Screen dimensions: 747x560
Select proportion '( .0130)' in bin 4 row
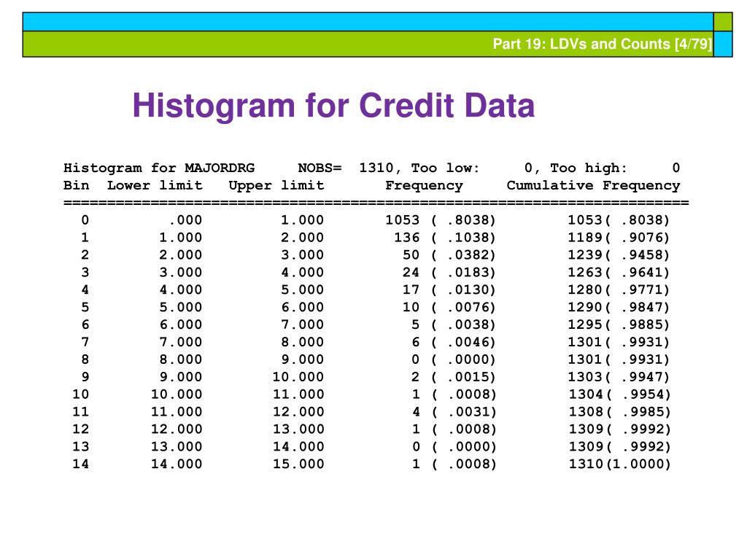tap(463, 289)
